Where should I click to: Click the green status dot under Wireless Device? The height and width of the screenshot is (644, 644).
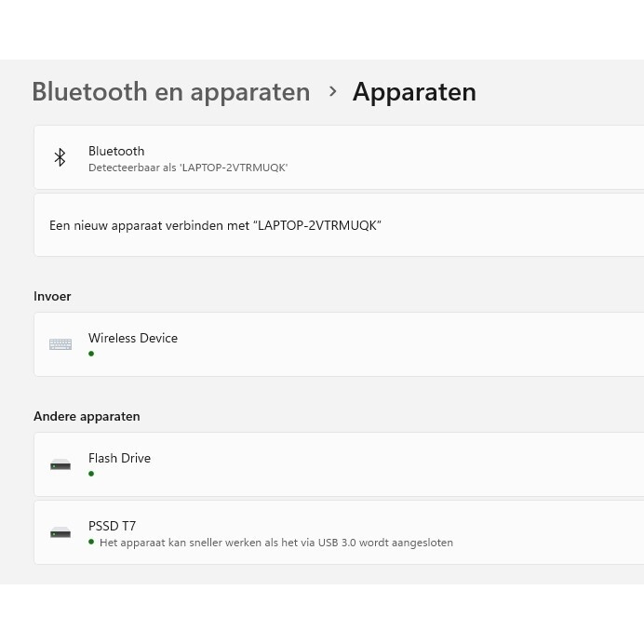tap(91, 354)
